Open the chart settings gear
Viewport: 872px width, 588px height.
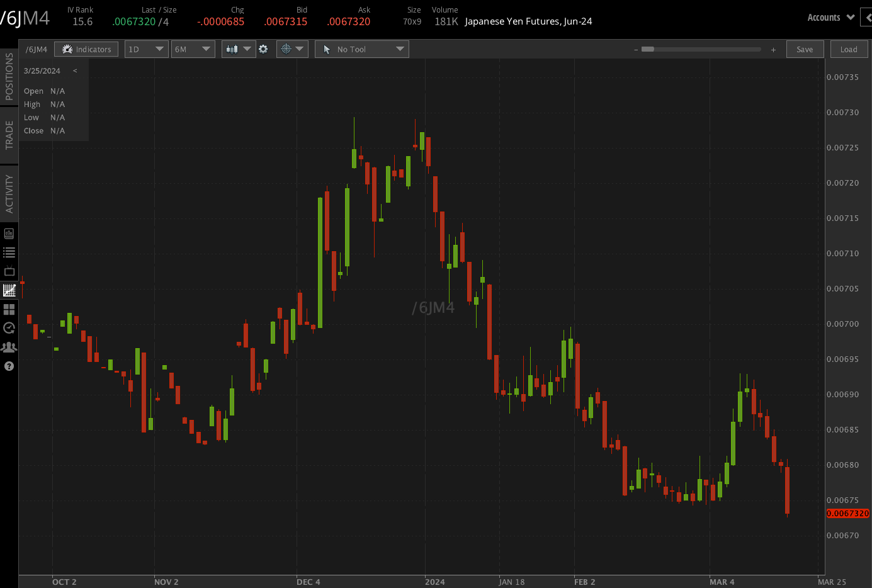[263, 48]
